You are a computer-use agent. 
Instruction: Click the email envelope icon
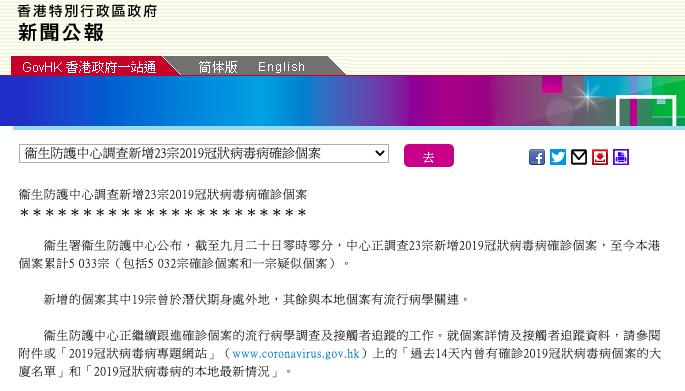(579, 157)
